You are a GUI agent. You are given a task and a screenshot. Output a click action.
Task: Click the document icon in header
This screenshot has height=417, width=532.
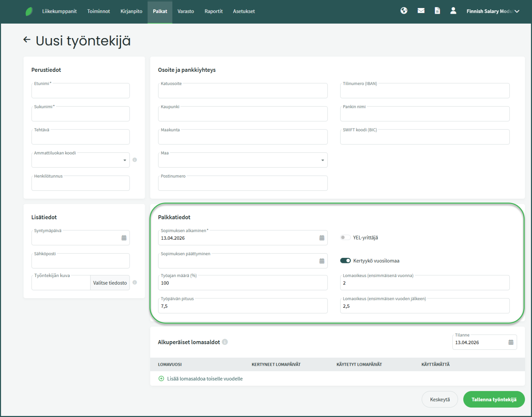(437, 11)
